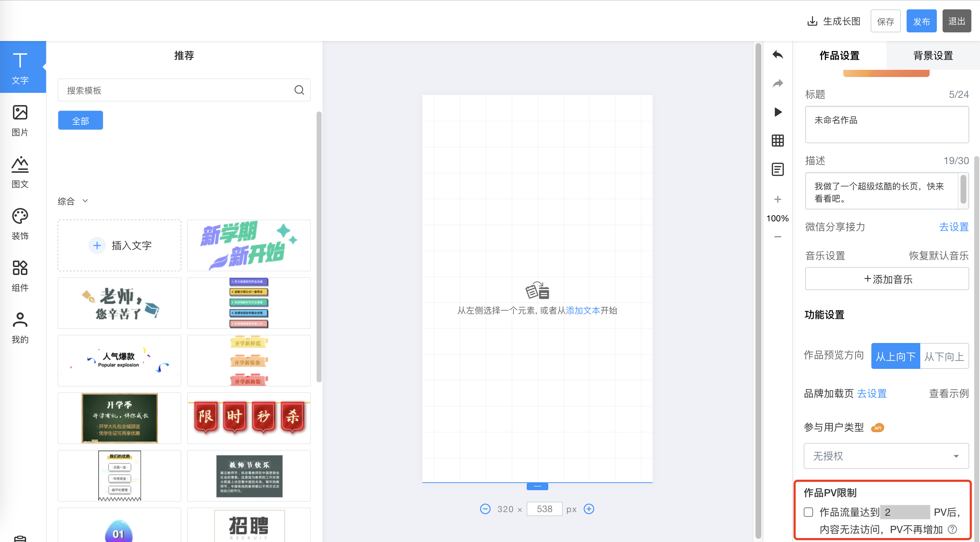Click the 插入文字 insert text card

pos(119,245)
